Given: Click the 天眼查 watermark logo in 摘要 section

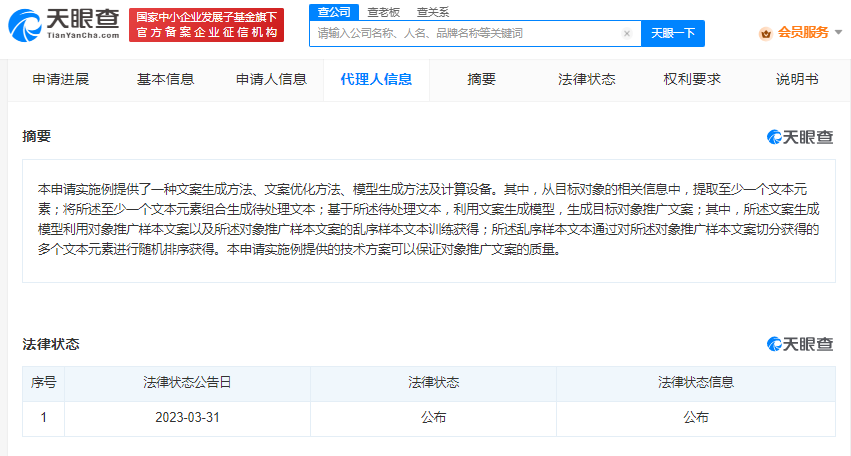Looking at the screenshot, I should tap(800, 137).
